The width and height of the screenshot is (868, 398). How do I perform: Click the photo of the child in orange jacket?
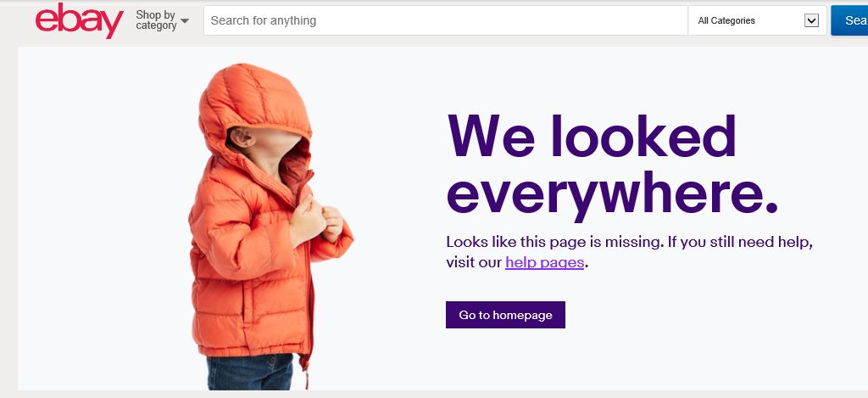[x=263, y=229]
